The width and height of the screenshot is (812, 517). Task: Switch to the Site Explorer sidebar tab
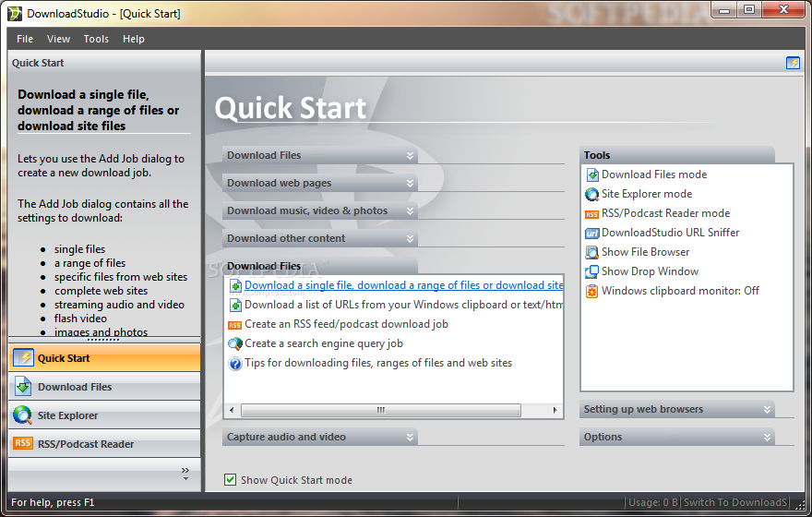tap(104, 415)
